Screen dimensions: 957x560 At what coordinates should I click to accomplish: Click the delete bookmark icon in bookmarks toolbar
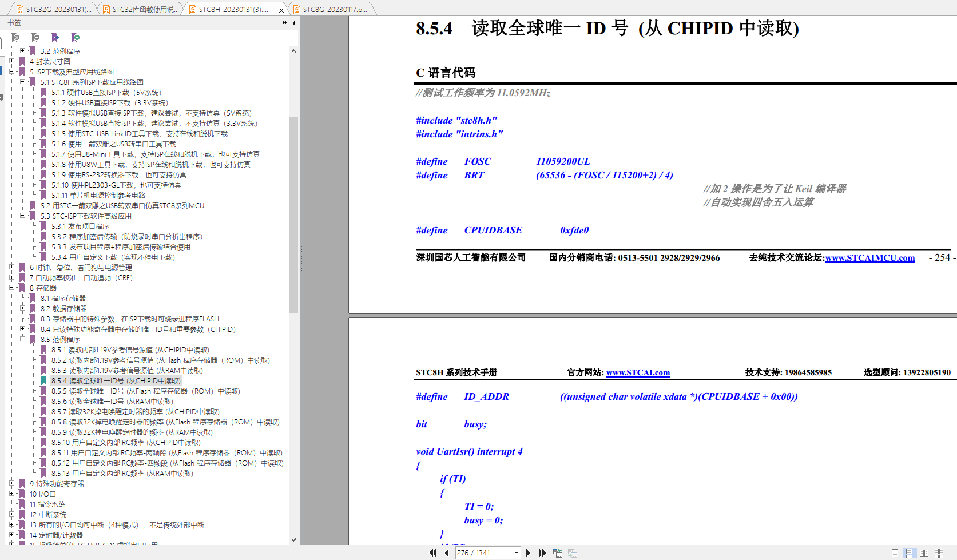click(x=16, y=38)
